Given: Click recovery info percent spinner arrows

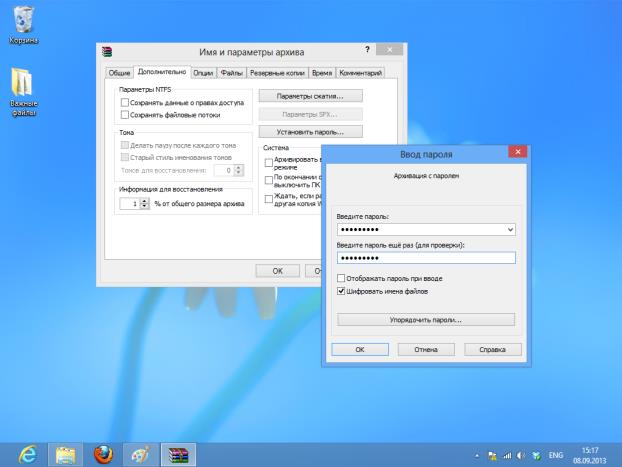Looking at the screenshot, I should (144, 204).
